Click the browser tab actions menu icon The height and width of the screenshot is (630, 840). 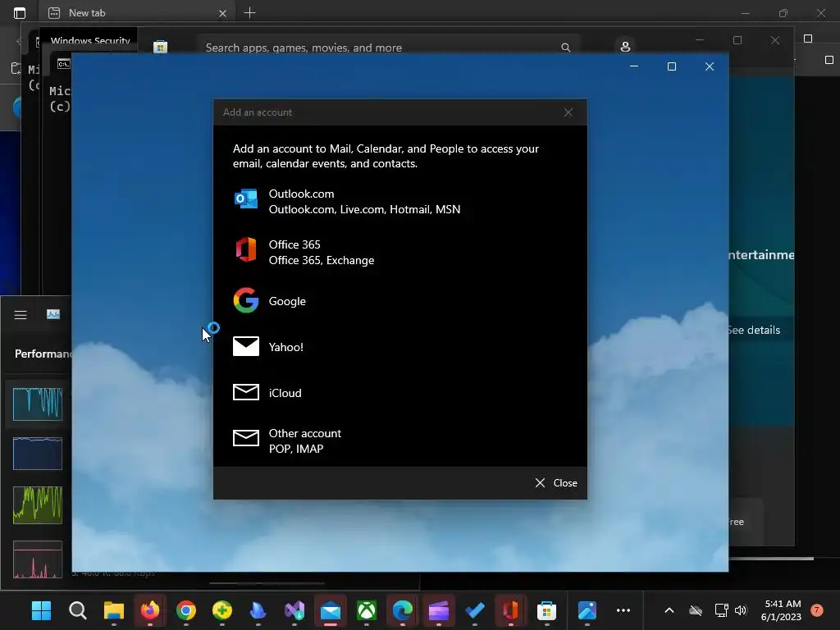20,13
